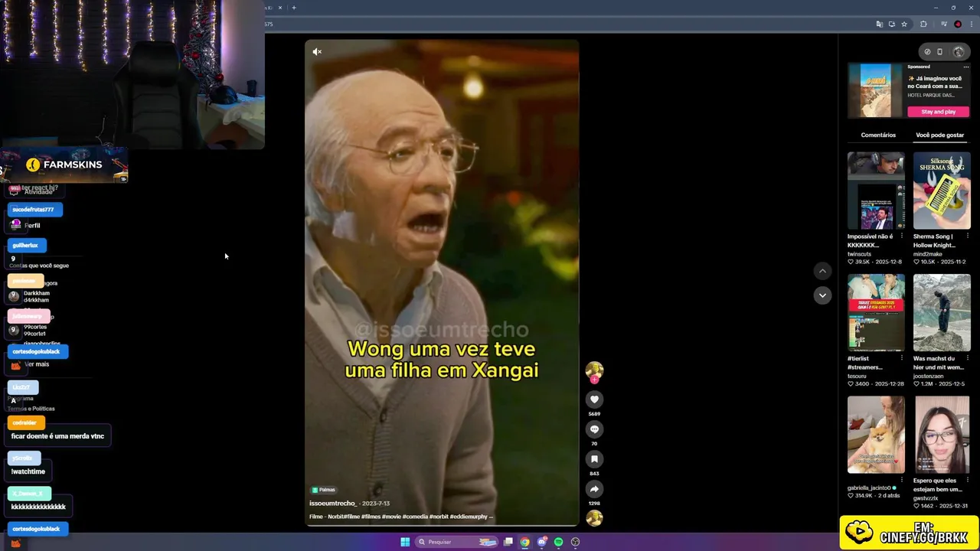980x551 pixels.
Task: Close the current browser tab
Action: tap(279, 8)
